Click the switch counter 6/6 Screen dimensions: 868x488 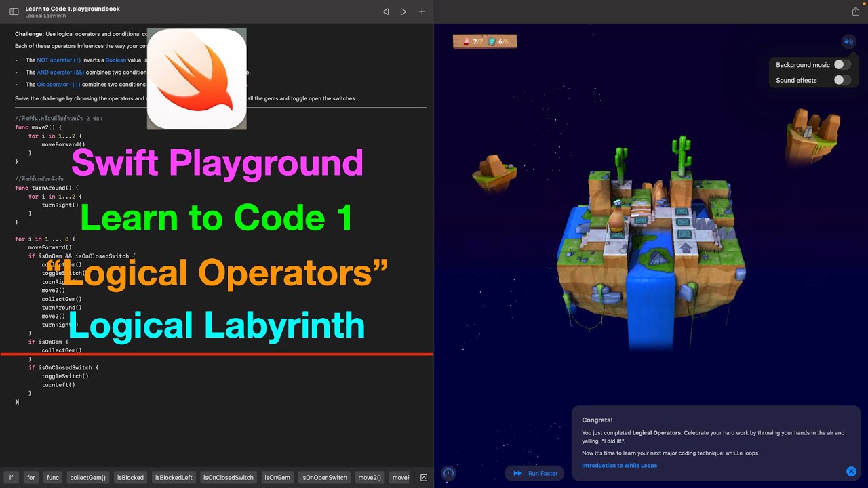tap(498, 41)
